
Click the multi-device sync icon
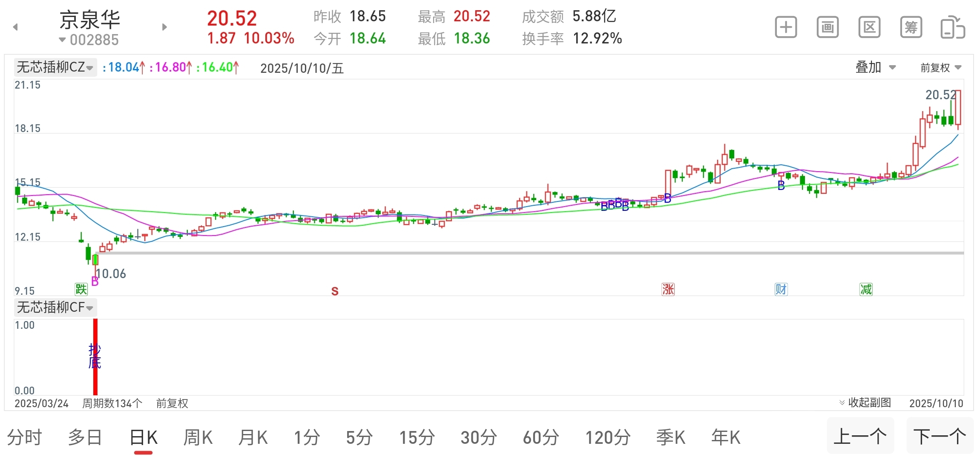click(952, 28)
